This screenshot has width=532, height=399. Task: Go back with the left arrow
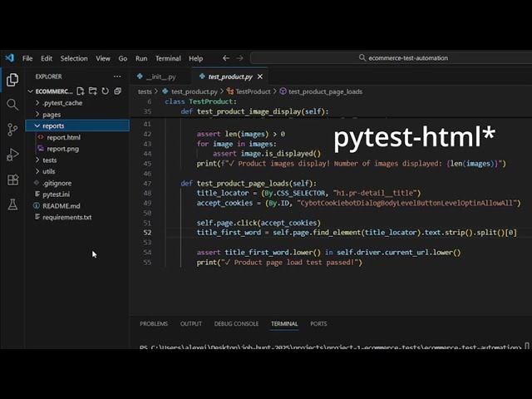(226, 58)
